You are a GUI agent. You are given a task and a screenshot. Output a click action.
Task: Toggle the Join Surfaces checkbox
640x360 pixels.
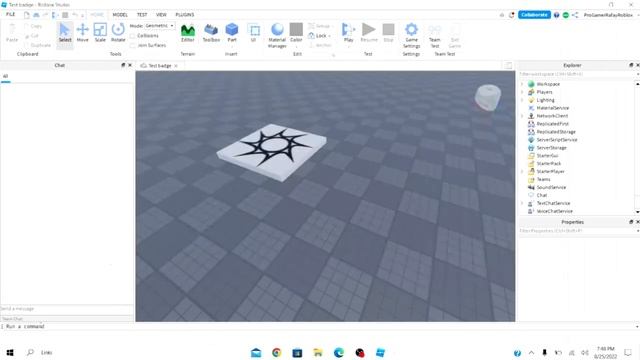click(133, 45)
